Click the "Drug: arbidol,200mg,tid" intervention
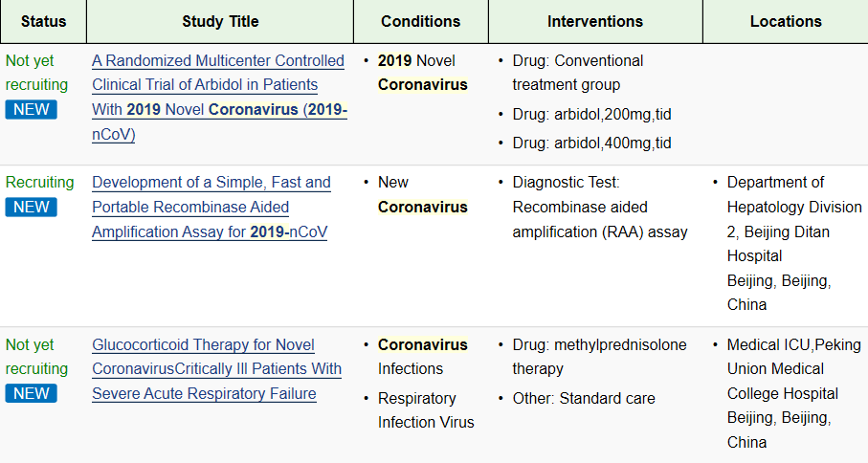The image size is (868, 463). [591, 114]
